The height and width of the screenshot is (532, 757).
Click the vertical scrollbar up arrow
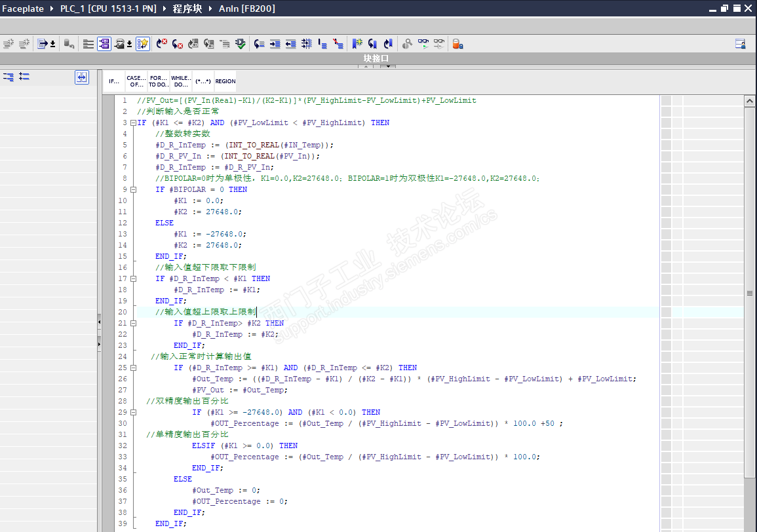click(x=749, y=101)
